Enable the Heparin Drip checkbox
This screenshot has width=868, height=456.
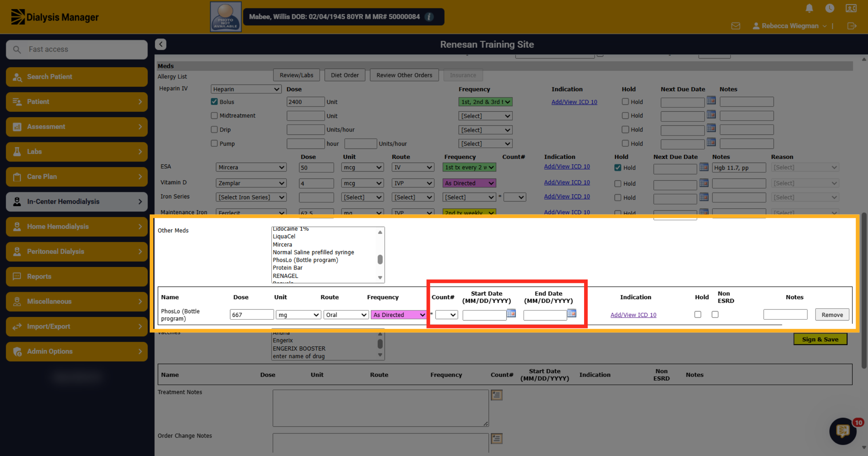[214, 129]
